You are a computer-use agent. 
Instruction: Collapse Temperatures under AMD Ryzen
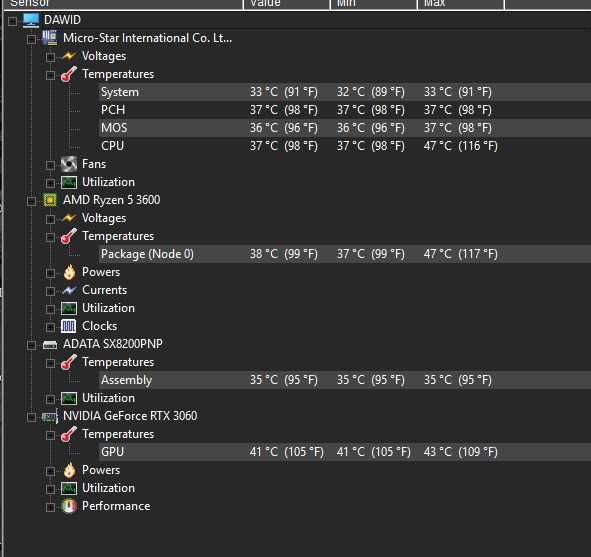[50, 237]
